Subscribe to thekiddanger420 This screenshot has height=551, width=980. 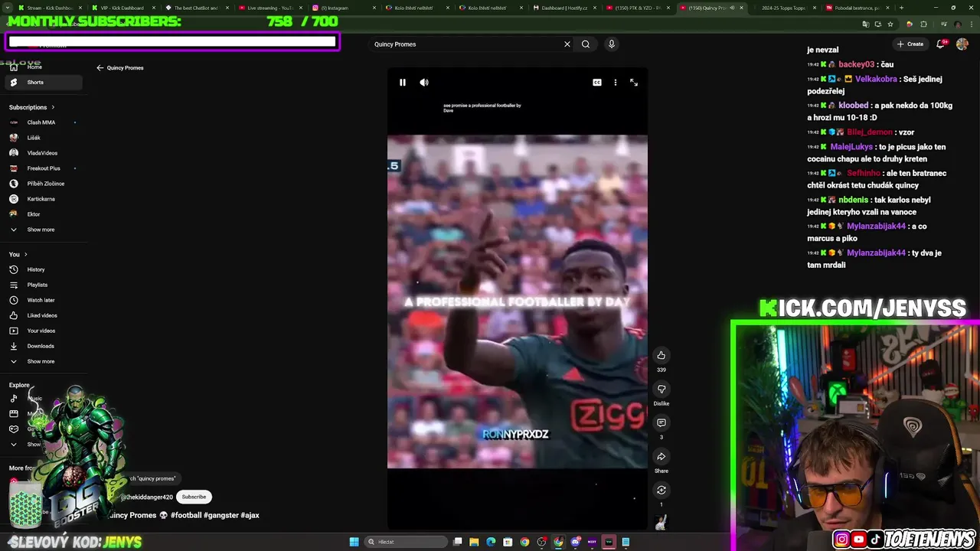[x=194, y=497]
